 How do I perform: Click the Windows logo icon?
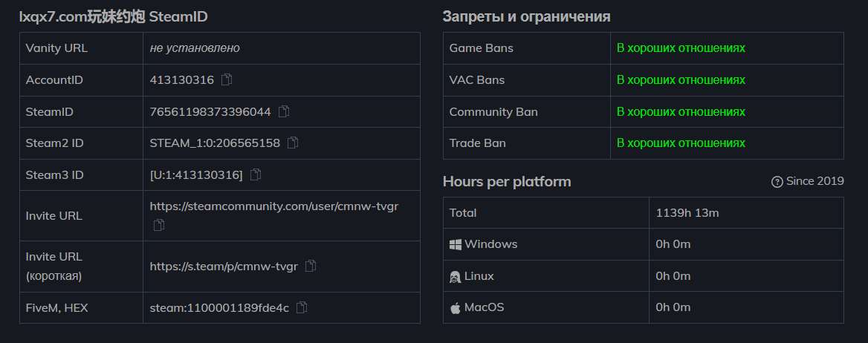(456, 244)
